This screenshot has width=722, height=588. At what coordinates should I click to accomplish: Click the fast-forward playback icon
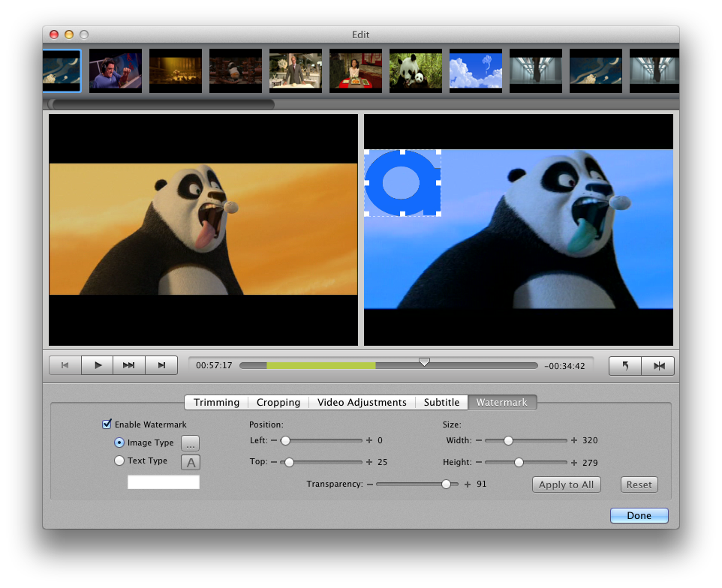[x=129, y=365]
